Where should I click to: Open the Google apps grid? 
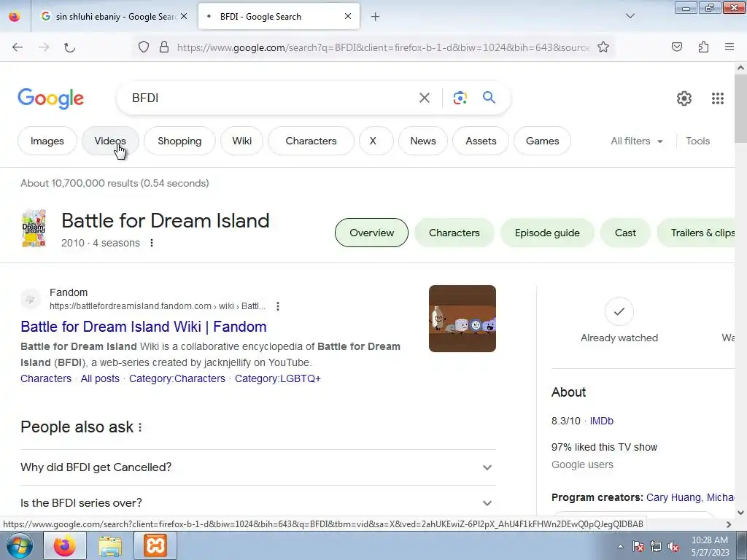tap(718, 98)
